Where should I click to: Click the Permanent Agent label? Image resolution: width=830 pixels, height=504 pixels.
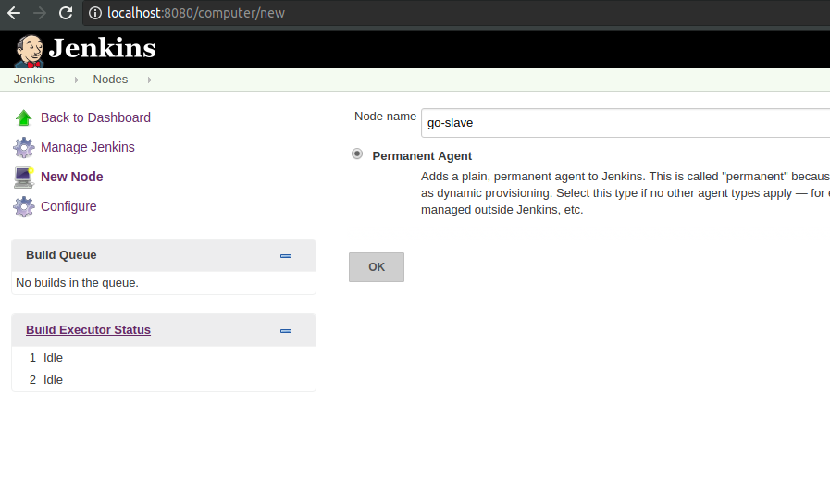422,156
